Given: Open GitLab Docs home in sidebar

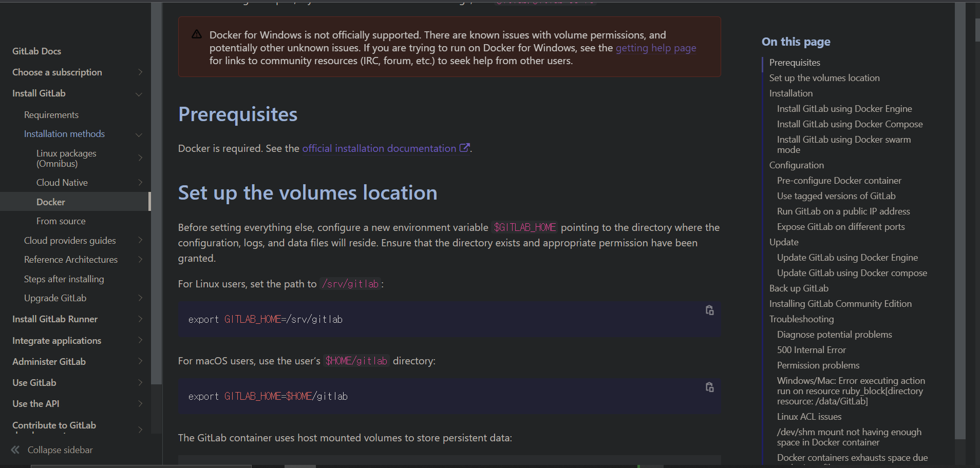Looking at the screenshot, I should (x=36, y=51).
